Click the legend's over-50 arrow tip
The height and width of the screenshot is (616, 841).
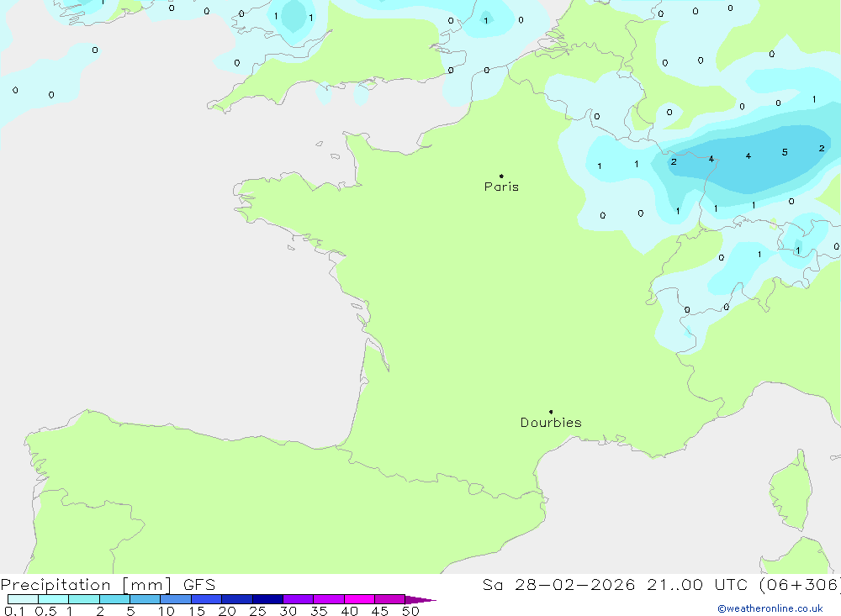420,600
